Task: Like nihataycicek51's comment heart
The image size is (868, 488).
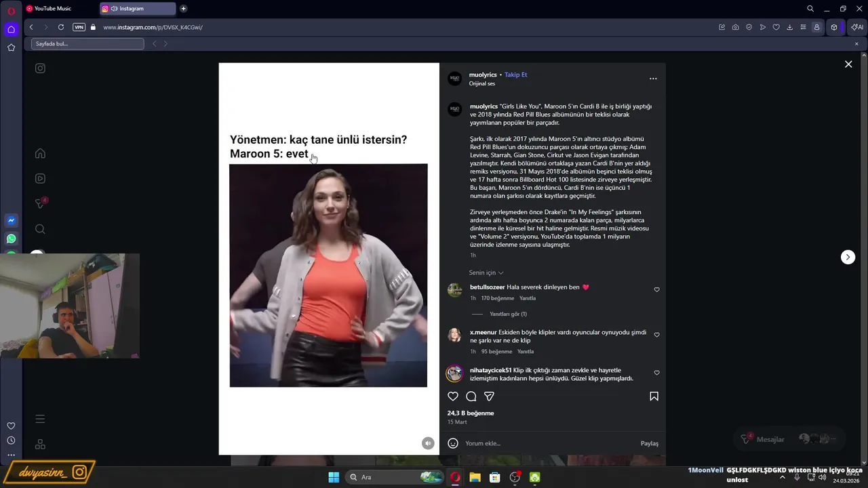Action: coord(656,373)
